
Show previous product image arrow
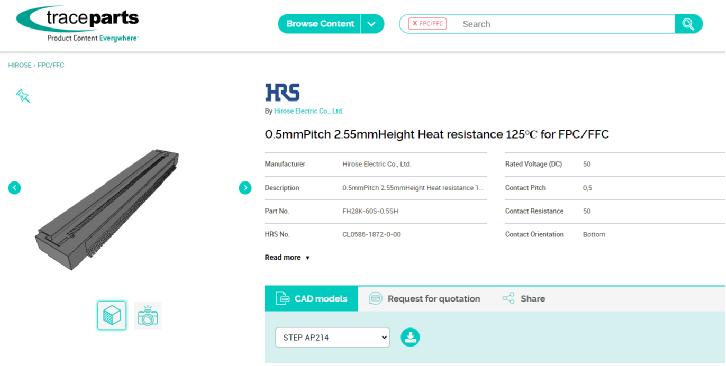coord(14,188)
